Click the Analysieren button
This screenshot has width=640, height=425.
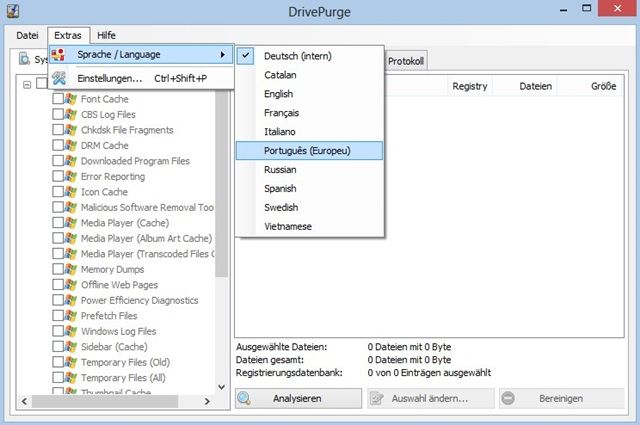[x=298, y=398]
